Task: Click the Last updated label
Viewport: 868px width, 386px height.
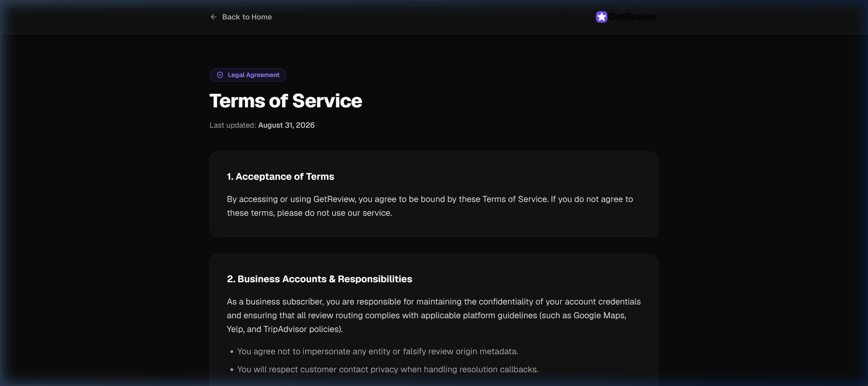Action: [233, 125]
